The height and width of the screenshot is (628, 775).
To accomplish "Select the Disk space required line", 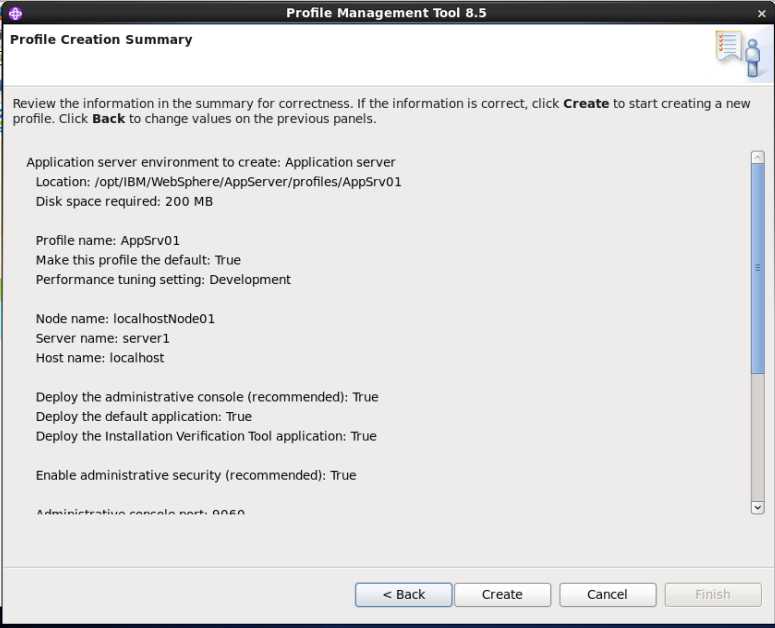I will [x=124, y=201].
